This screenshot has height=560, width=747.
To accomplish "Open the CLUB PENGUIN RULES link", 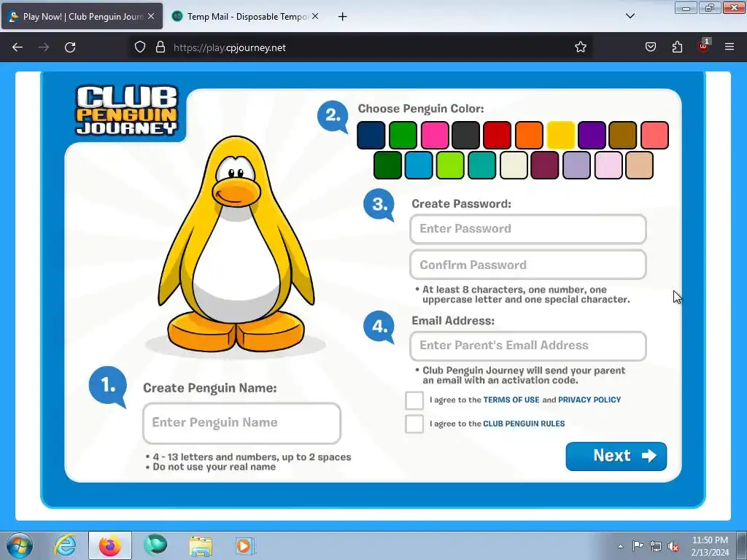I will pyautogui.click(x=524, y=424).
